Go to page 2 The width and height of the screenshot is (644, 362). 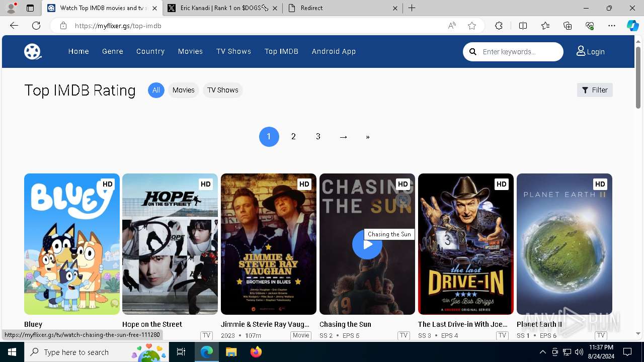pyautogui.click(x=293, y=137)
